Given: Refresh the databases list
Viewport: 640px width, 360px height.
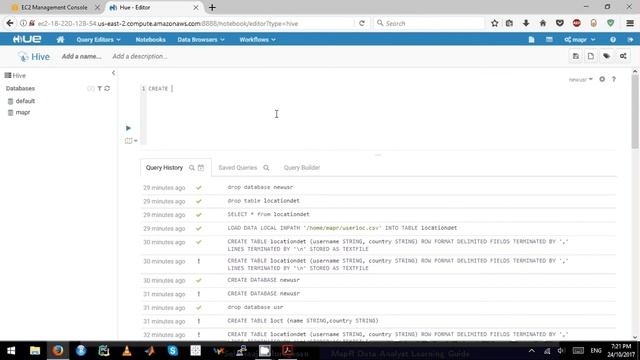Looking at the screenshot, I should click(107, 88).
